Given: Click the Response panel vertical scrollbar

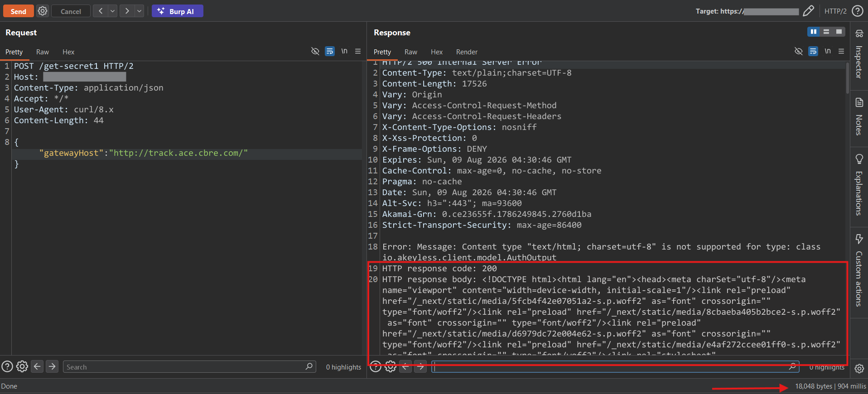Looking at the screenshot, I should (847, 78).
